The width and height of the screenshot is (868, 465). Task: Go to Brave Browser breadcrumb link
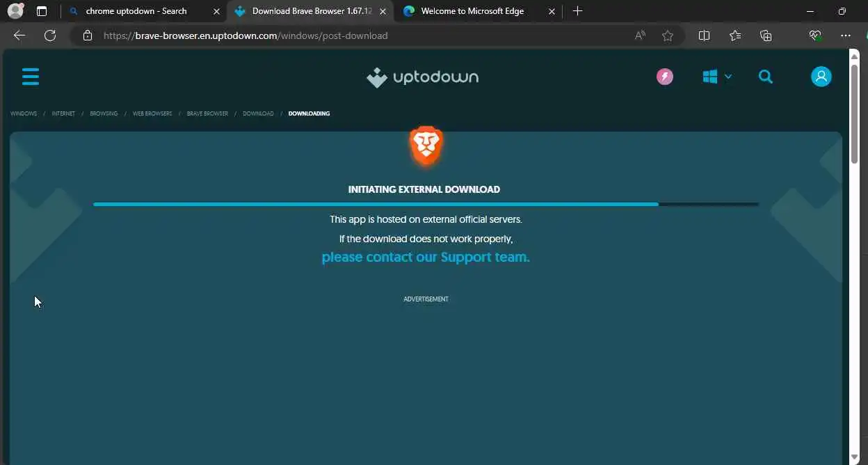pyautogui.click(x=207, y=113)
